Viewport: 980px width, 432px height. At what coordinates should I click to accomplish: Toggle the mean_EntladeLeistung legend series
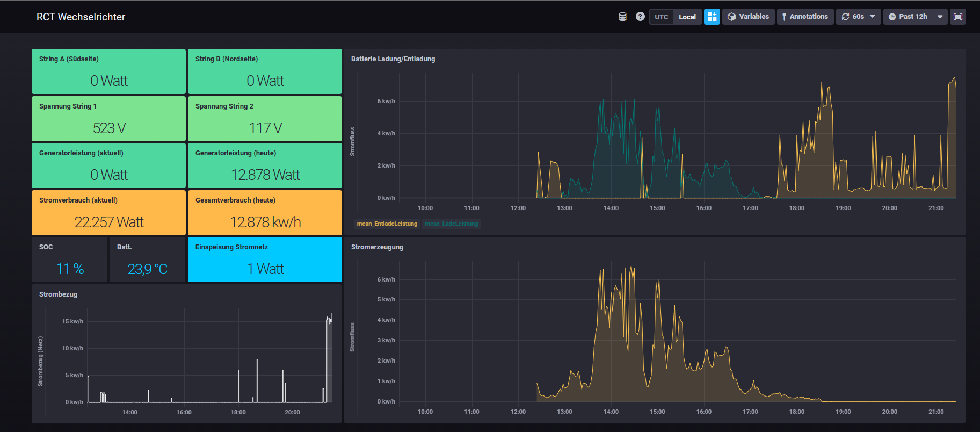[x=387, y=224]
